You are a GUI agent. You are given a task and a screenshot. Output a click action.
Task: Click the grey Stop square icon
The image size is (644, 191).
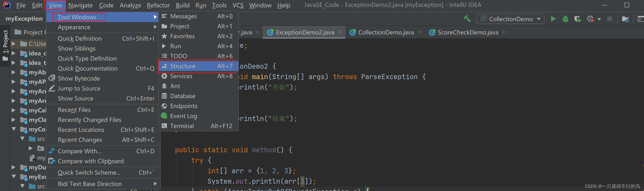pos(610,19)
